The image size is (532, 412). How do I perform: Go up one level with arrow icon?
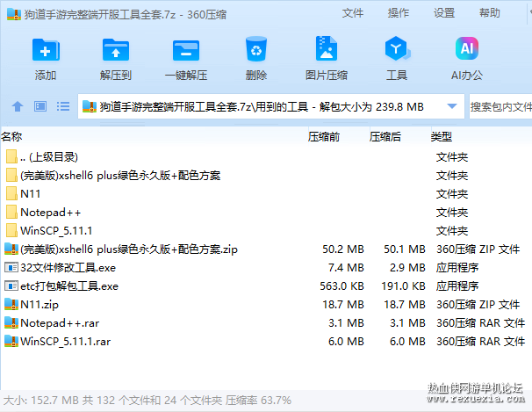18,106
